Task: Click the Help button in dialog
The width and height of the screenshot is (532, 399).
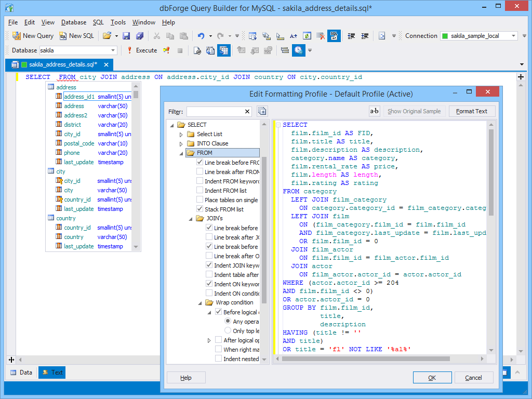Action: [x=186, y=378]
